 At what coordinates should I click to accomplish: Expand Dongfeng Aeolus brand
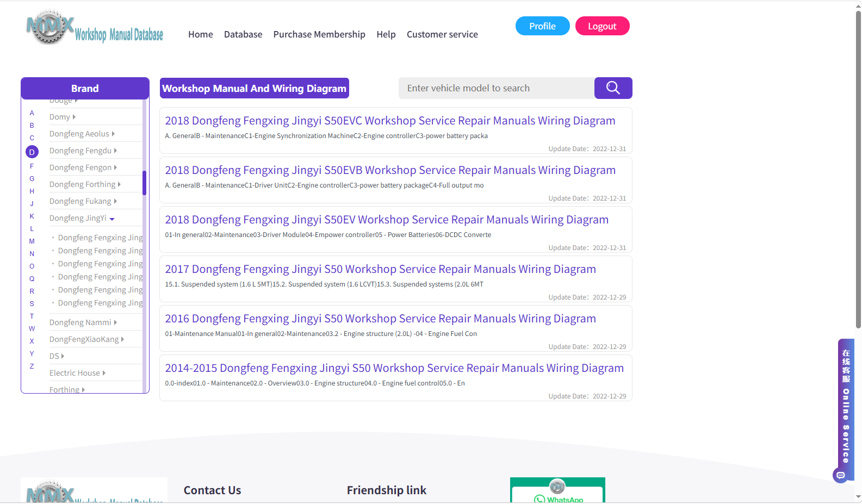click(x=82, y=134)
